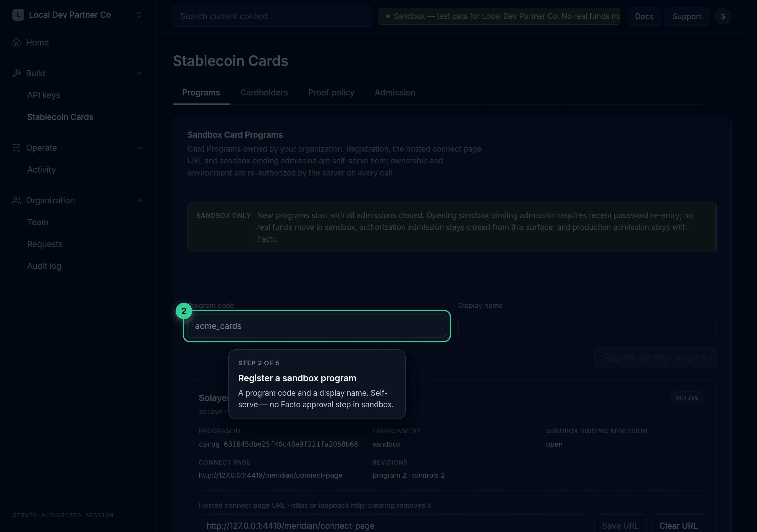The image size is (757, 532).
Task: Click the Organization people icon
Action: pyautogui.click(x=17, y=200)
